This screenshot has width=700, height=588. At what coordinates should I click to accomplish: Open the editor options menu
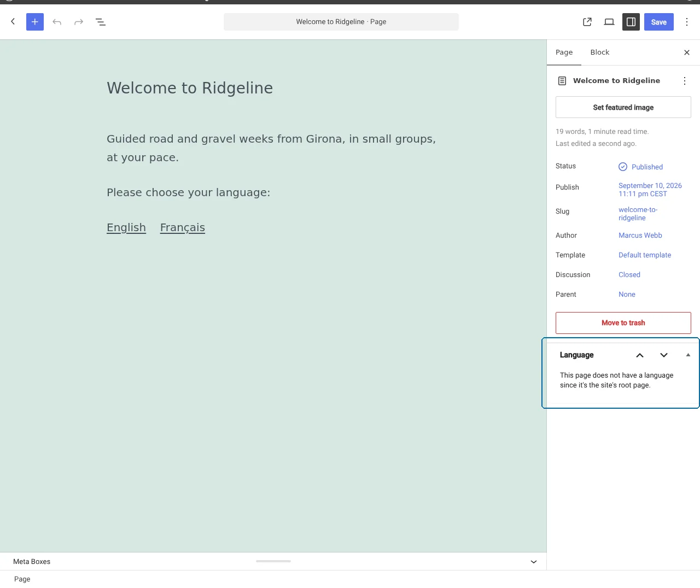coord(687,22)
